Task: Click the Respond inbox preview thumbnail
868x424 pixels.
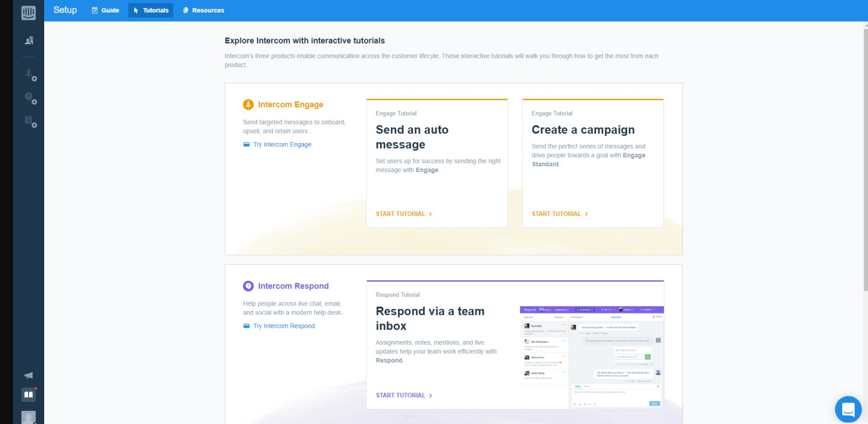Action: (x=591, y=357)
